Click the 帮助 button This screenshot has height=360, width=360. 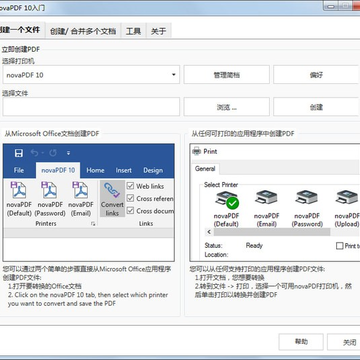[x=301, y=342]
